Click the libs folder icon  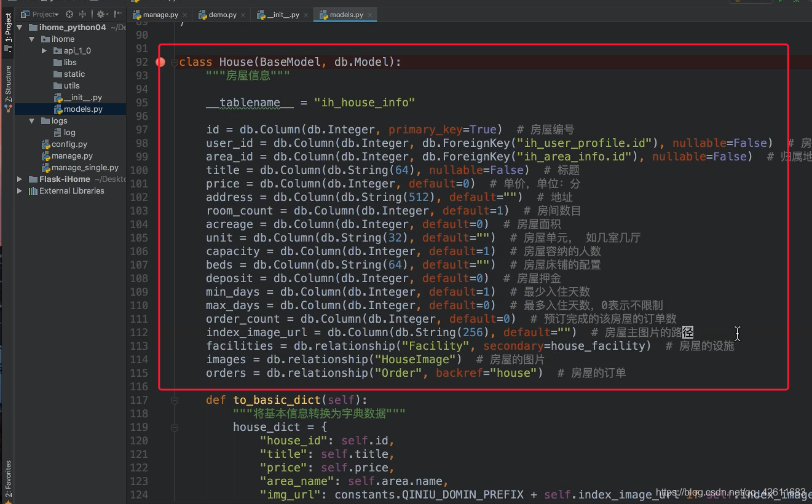coord(57,63)
